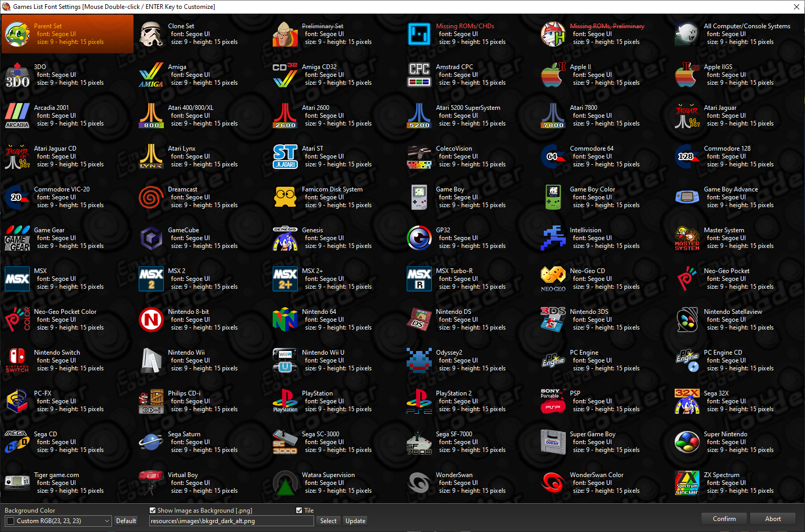Pick the Nintendo Switch icon

coord(17,360)
